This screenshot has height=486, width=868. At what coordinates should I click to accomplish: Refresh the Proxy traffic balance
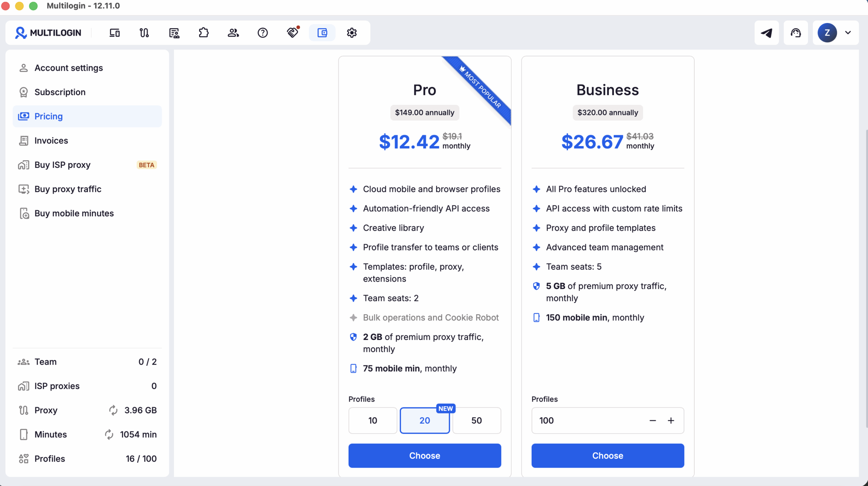click(113, 410)
